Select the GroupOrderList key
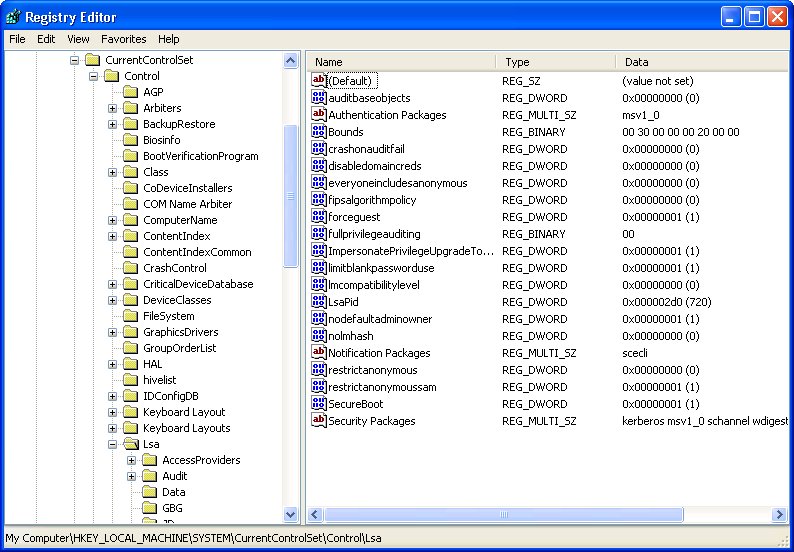This screenshot has height=552, width=794. 179,348
